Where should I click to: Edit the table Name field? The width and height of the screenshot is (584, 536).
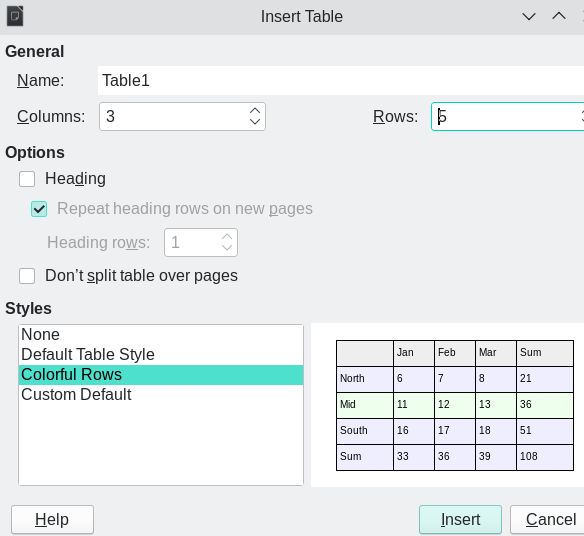pyautogui.click(x=341, y=80)
